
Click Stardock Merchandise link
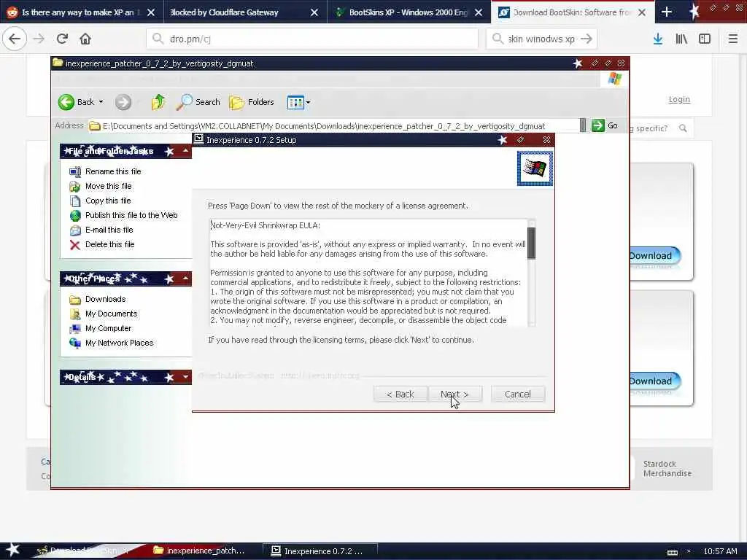[667, 469]
